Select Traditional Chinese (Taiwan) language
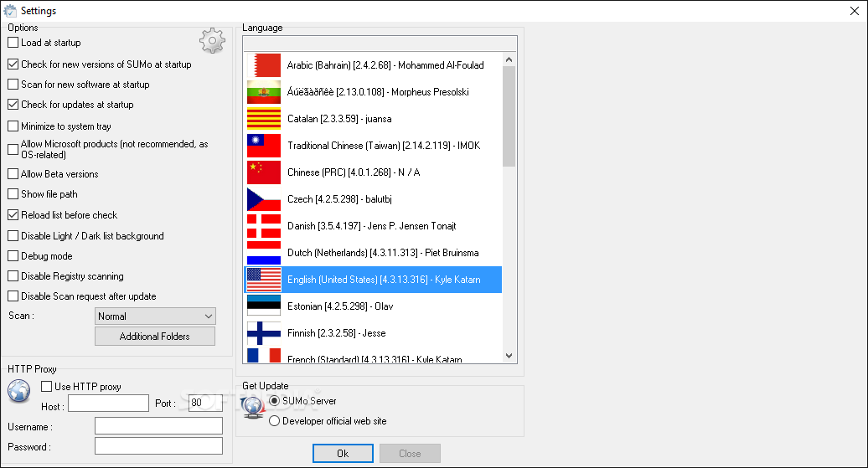 (373, 146)
